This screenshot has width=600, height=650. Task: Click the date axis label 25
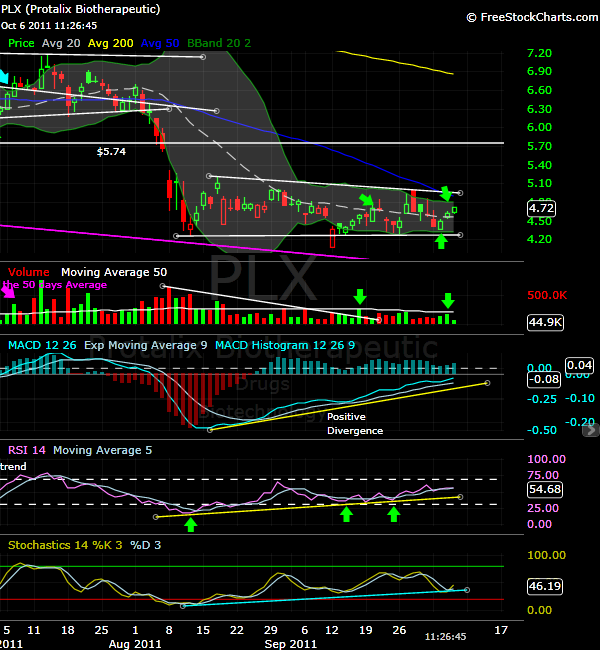101,631
